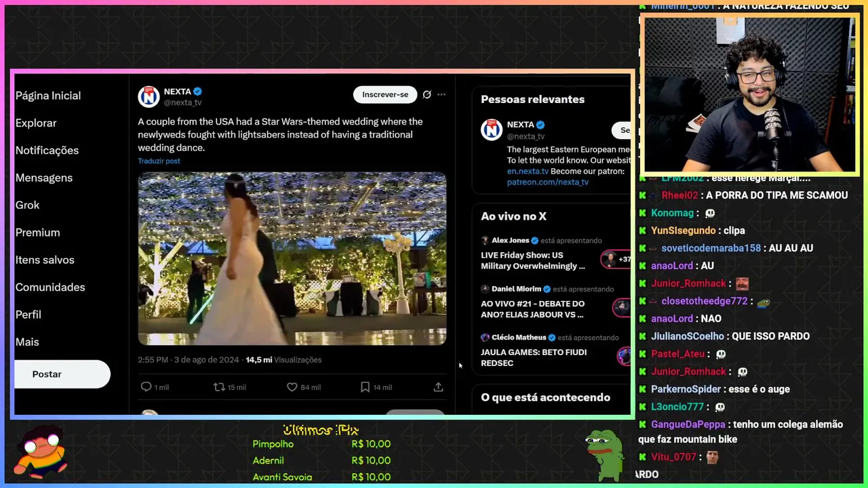868x488 pixels.
Task: Click Traduzir post link
Action: coord(159,161)
